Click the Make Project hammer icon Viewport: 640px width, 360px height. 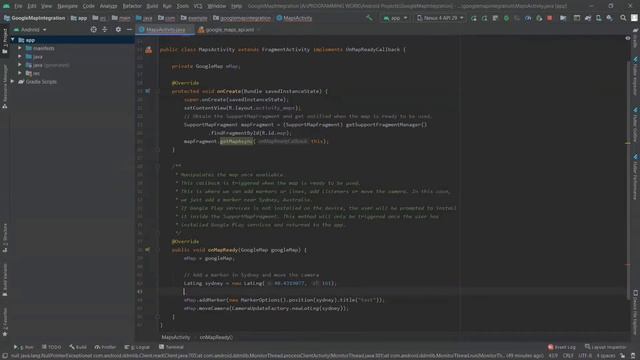coord(369,18)
